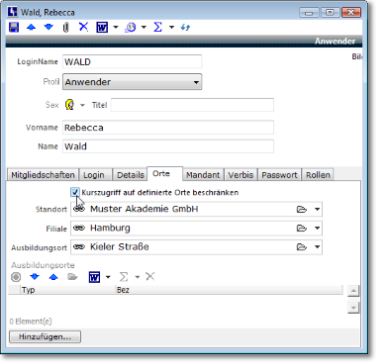Viewport: 376px width, 362px height.
Task: Click the Name field with Wald
Action: coord(168,146)
